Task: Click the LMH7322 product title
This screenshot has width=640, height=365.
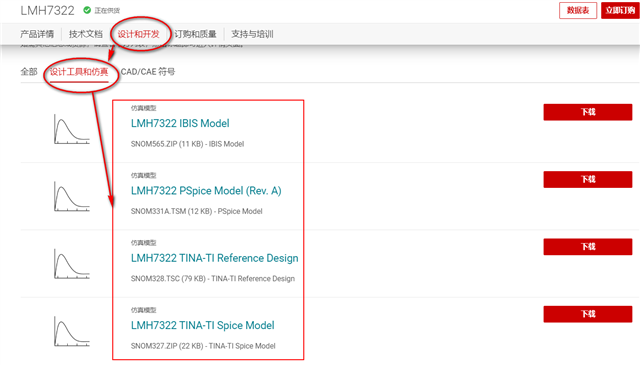Action: (47, 11)
